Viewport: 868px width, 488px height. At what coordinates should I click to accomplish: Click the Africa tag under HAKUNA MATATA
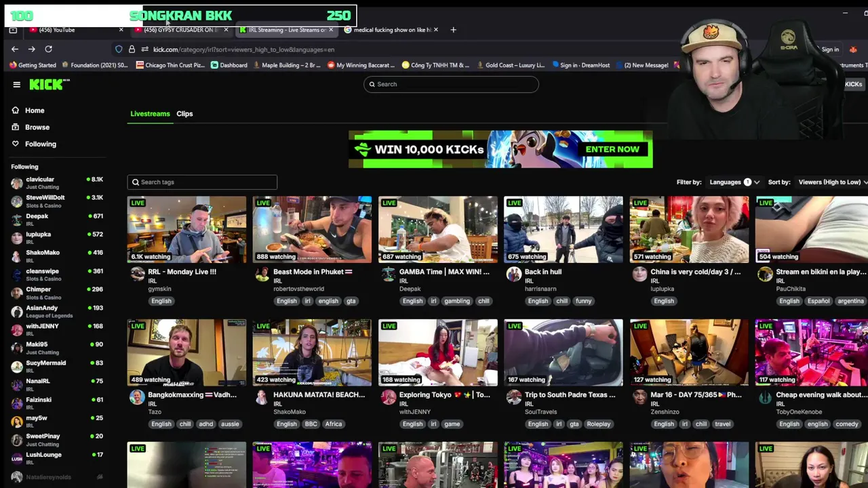[334, 424]
